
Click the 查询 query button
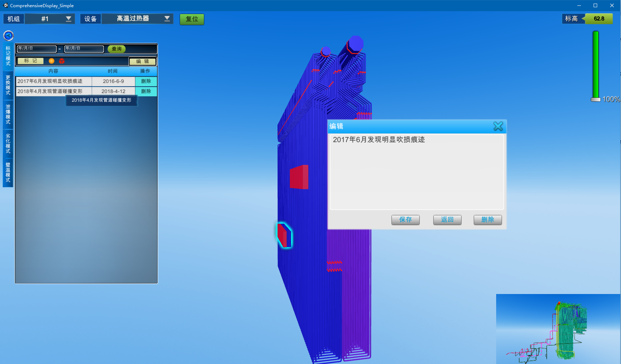(x=116, y=49)
